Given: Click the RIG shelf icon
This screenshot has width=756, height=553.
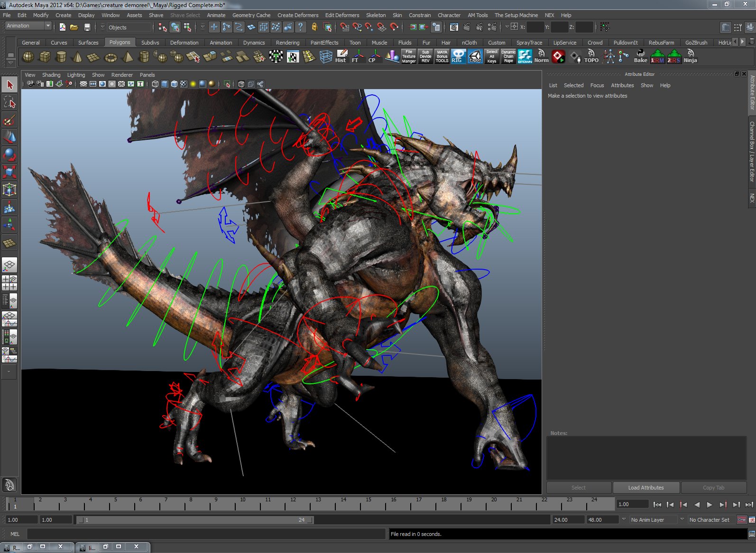Looking at the screenshot, I should click(x=458, y=56).
